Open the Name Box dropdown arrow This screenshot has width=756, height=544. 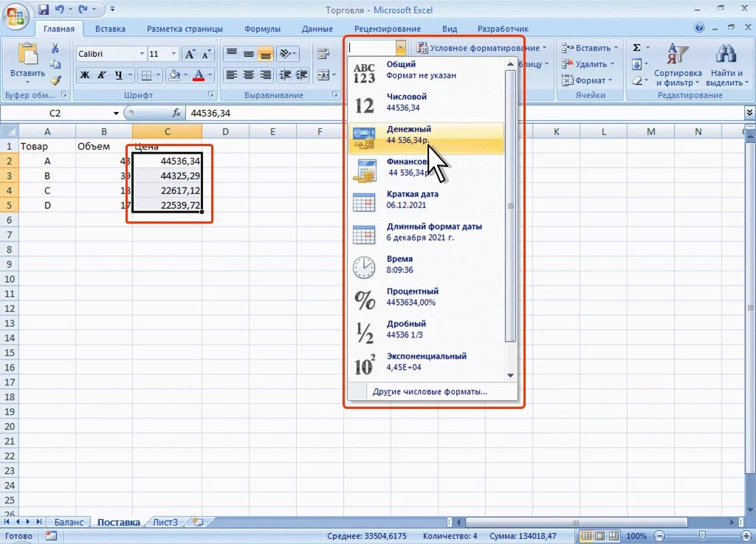(x=116, y=113)
